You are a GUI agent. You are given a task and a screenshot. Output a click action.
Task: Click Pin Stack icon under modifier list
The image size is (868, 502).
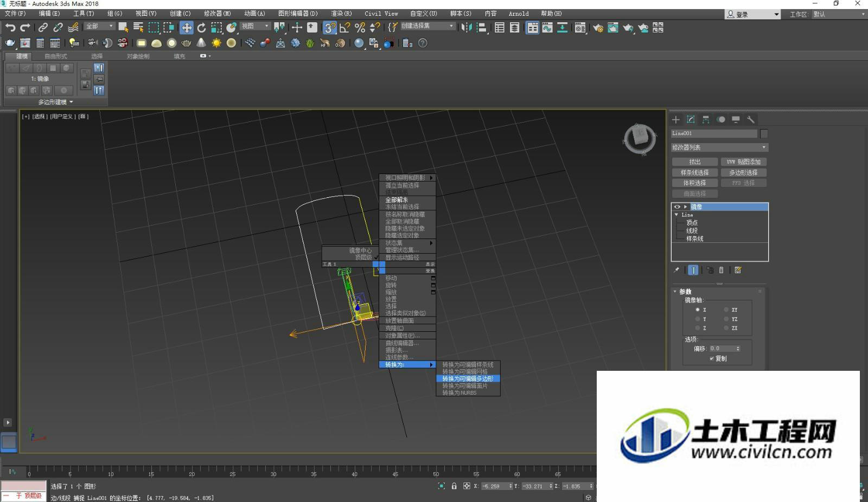676,270
